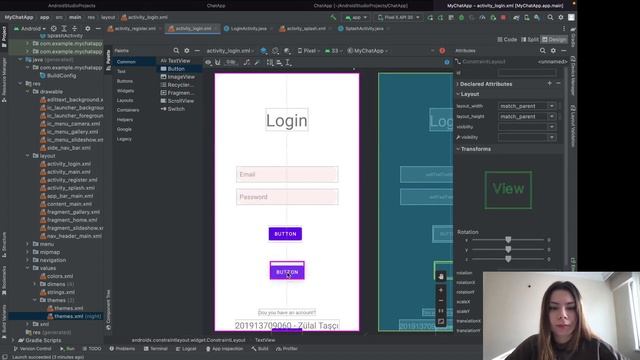
Task: Select the Login title text in preview
Action: tap(287, 120)
